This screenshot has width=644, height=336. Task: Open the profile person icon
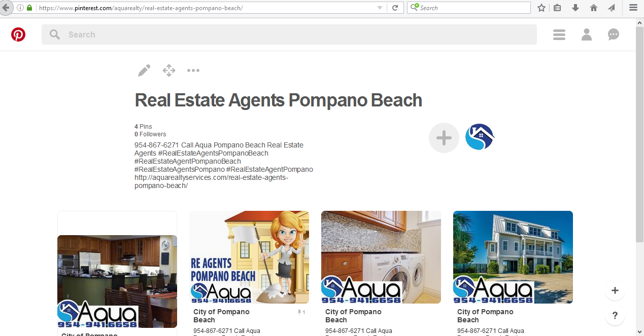587,34
